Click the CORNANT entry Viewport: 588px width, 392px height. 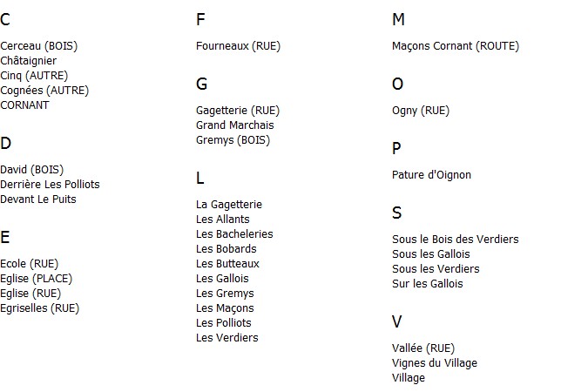(x=25, y=105)
